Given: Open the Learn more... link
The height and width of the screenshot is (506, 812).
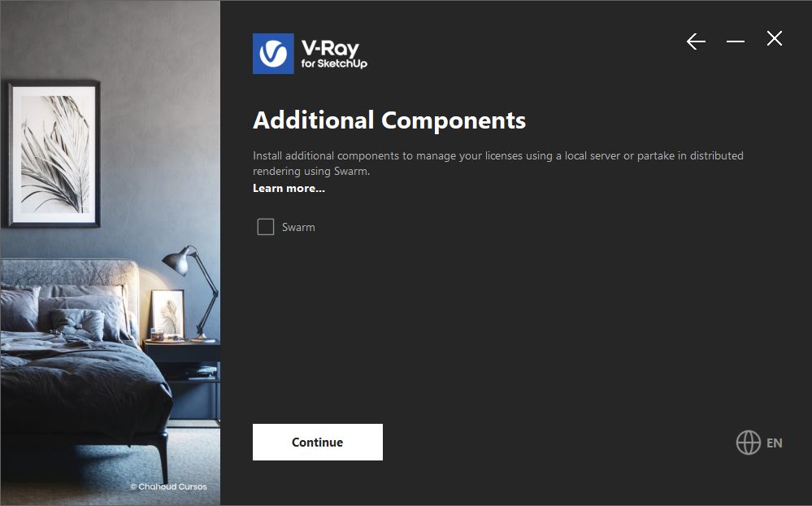Looking at the screenshot, I should pos(289,188).
